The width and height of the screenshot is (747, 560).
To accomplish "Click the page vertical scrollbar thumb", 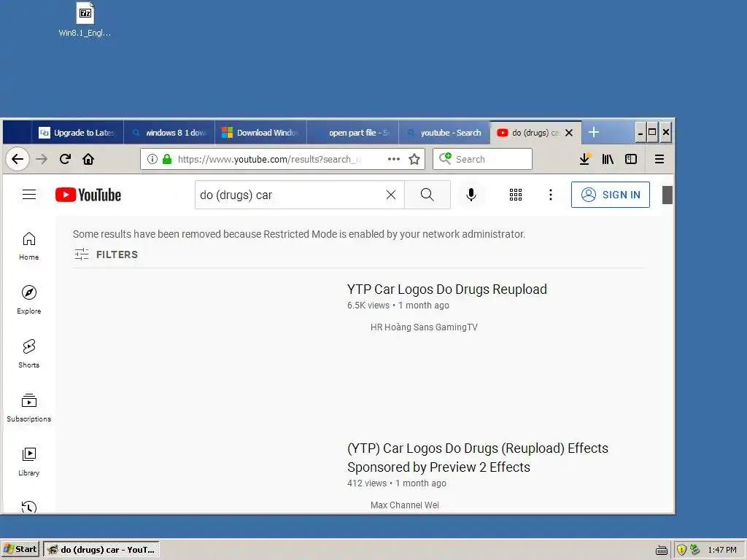I will [x=667, y=195].
